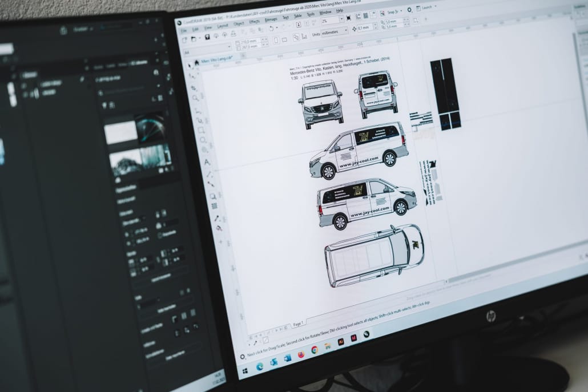Open the Effects menu
The image size is (588, 392).
[255, 22]
